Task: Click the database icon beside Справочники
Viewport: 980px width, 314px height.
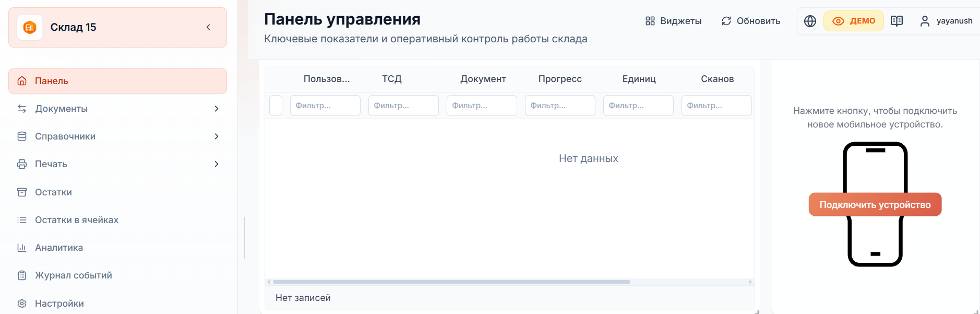Action: coord(22,136)
